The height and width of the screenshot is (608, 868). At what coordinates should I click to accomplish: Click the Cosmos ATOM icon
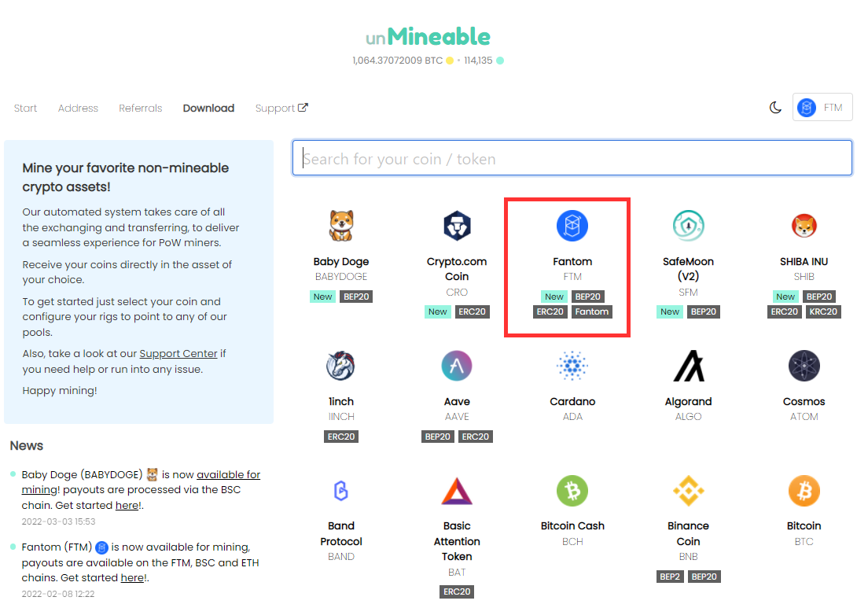point(804,366)
